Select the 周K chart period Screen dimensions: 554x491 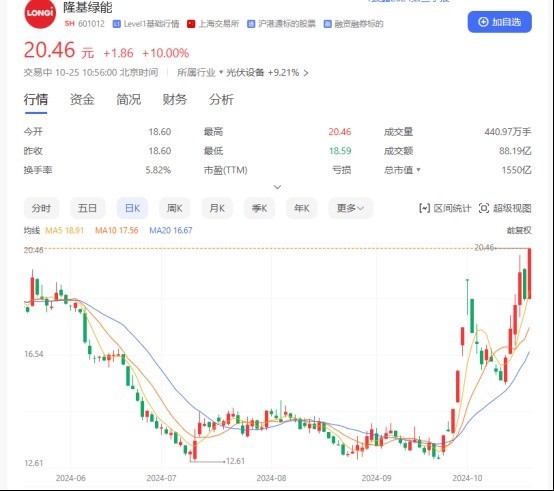click(175, 208)
